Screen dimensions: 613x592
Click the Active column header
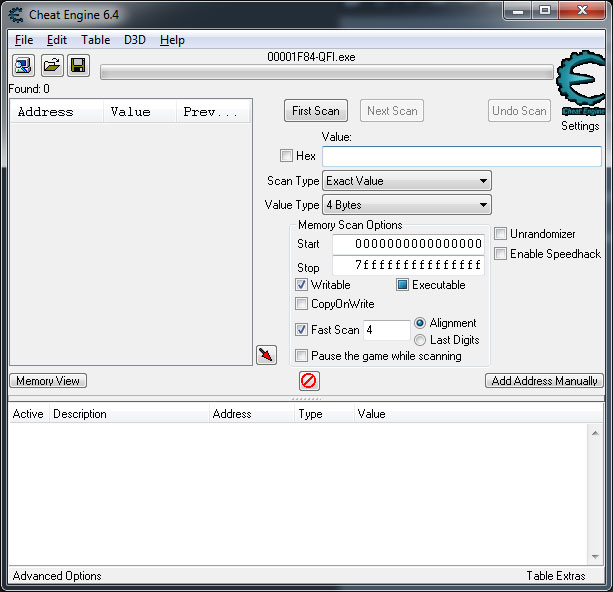click(29, 414)
